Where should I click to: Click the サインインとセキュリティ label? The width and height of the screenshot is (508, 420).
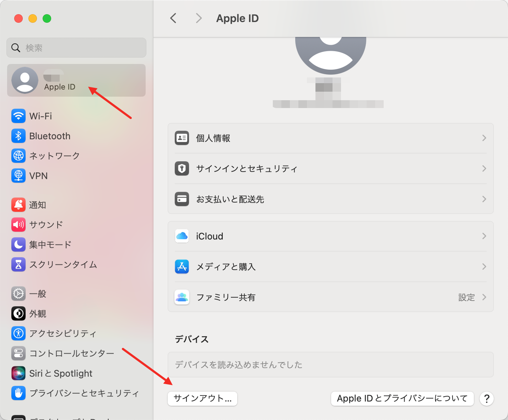tap(247, 168)
